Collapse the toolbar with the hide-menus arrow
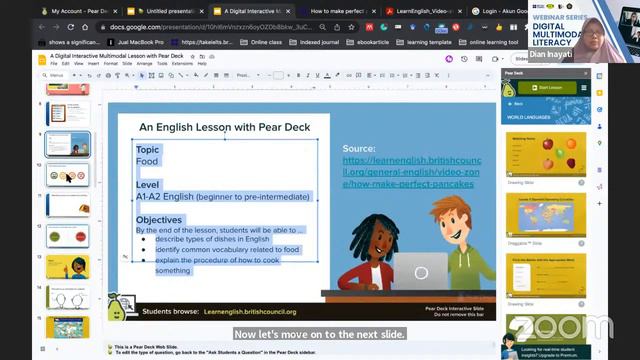Screen dimensions: 640x360 pos(487,76)
